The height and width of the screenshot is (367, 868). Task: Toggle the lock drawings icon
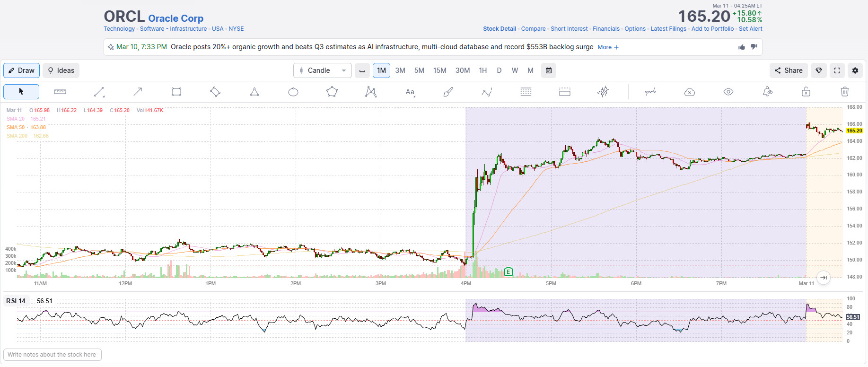(806, 92)
